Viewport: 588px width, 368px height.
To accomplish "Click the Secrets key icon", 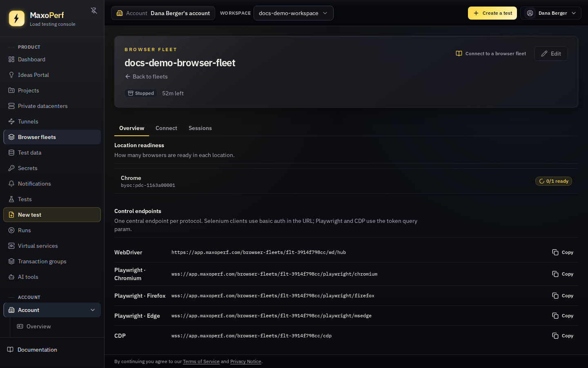I will pyautogui.click(x=11, y=168).
